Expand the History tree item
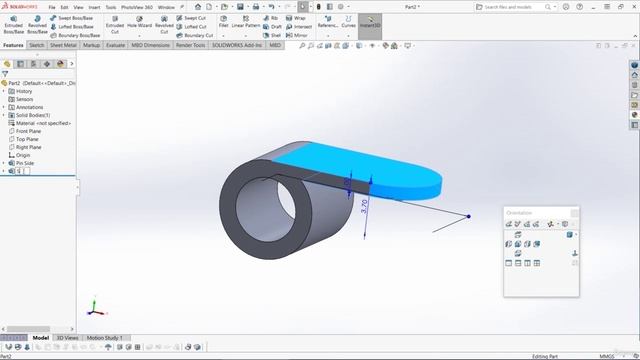Screen dimensions: 640x360 pos(4,91)
